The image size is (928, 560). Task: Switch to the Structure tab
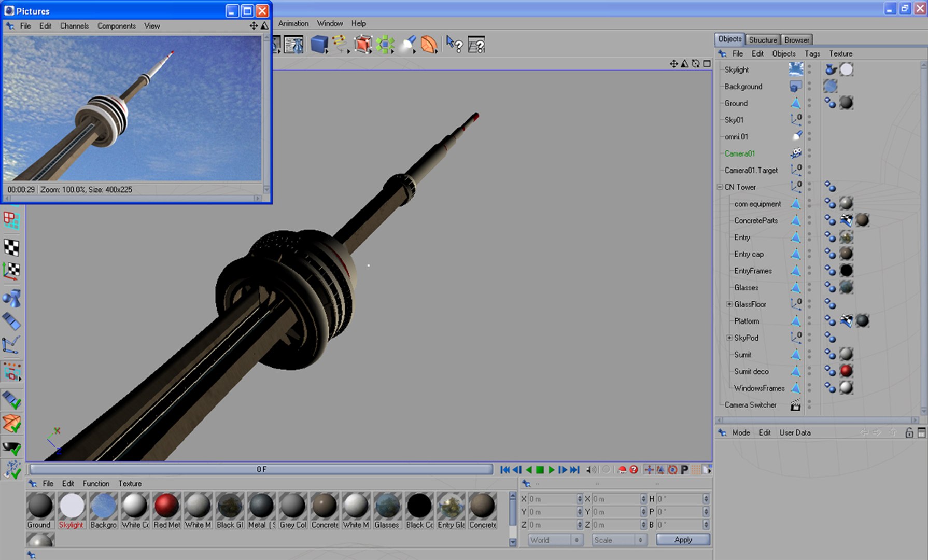click(763, 40)
